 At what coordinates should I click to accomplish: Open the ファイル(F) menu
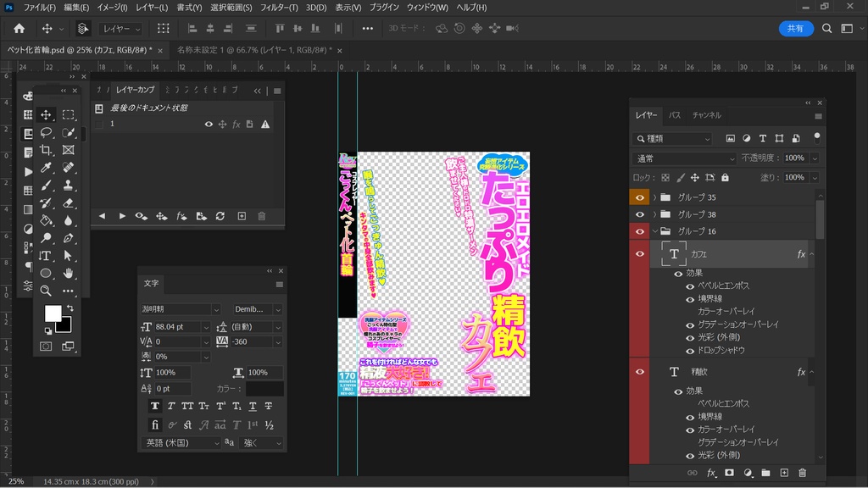click(x=39, y=8)
